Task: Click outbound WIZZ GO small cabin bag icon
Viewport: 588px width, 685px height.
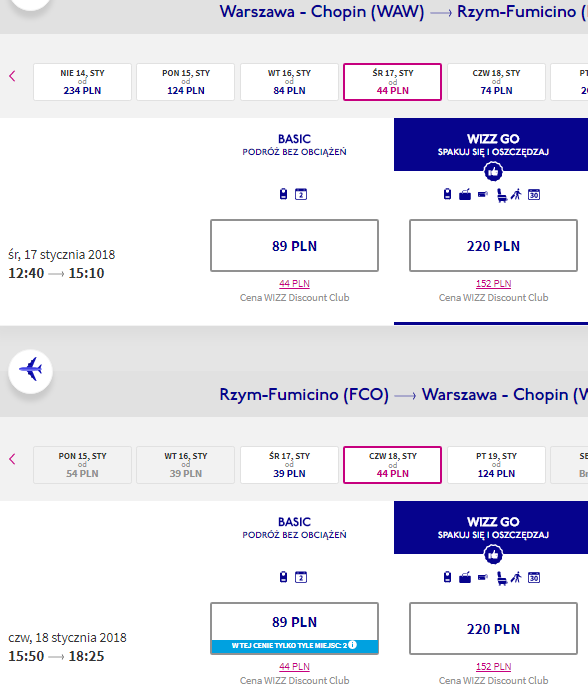Action: pyautogui.click(x=483, y=194)
